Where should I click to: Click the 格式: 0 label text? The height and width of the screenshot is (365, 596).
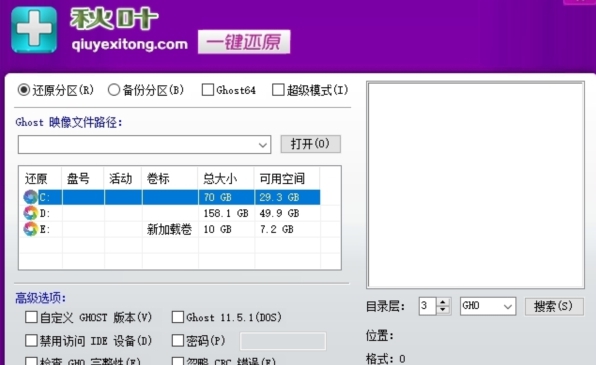pos(385,359)
